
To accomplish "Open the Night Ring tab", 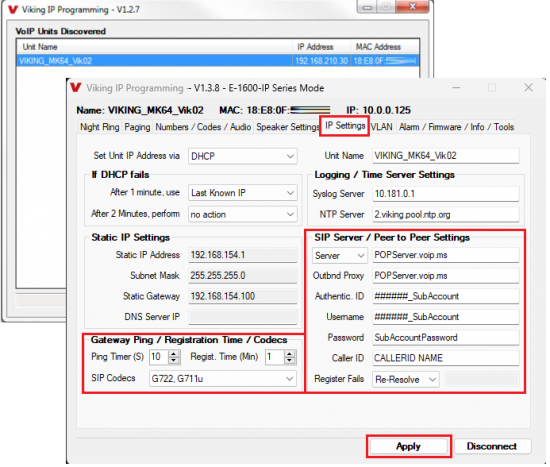I will (100, 127).
